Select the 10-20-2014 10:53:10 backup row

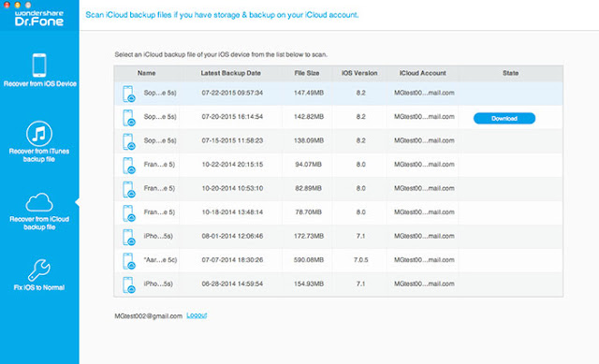tap(338, 189)
